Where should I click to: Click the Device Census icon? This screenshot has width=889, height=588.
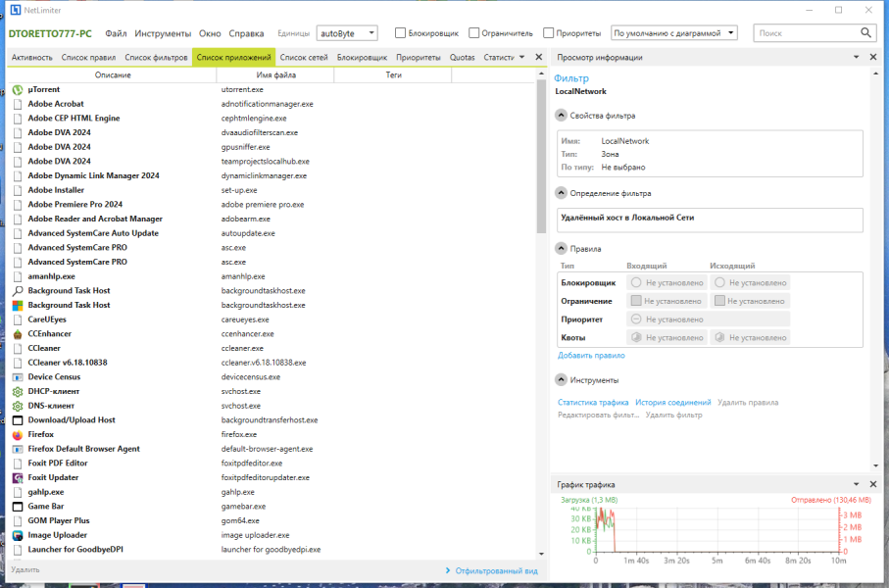(18, 377)
